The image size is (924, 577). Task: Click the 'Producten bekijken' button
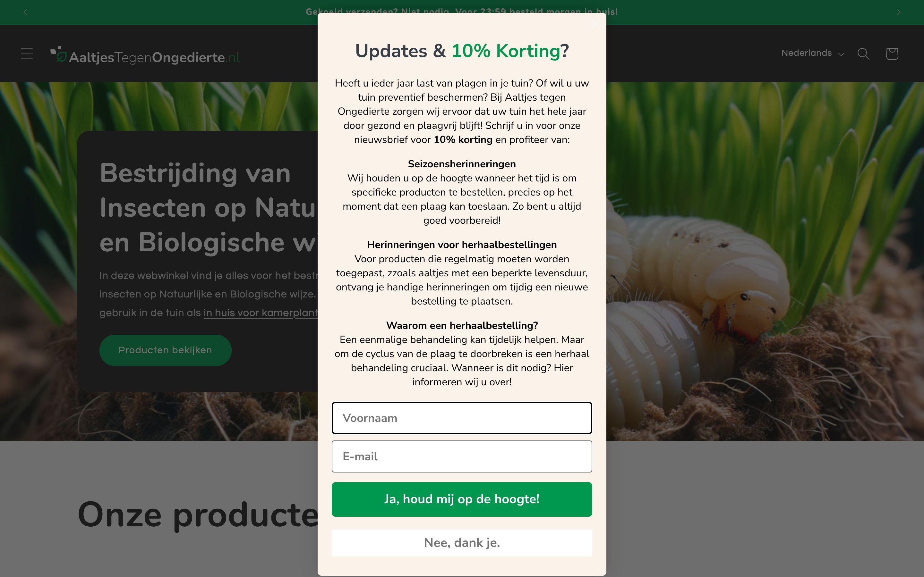pos(165,350)
